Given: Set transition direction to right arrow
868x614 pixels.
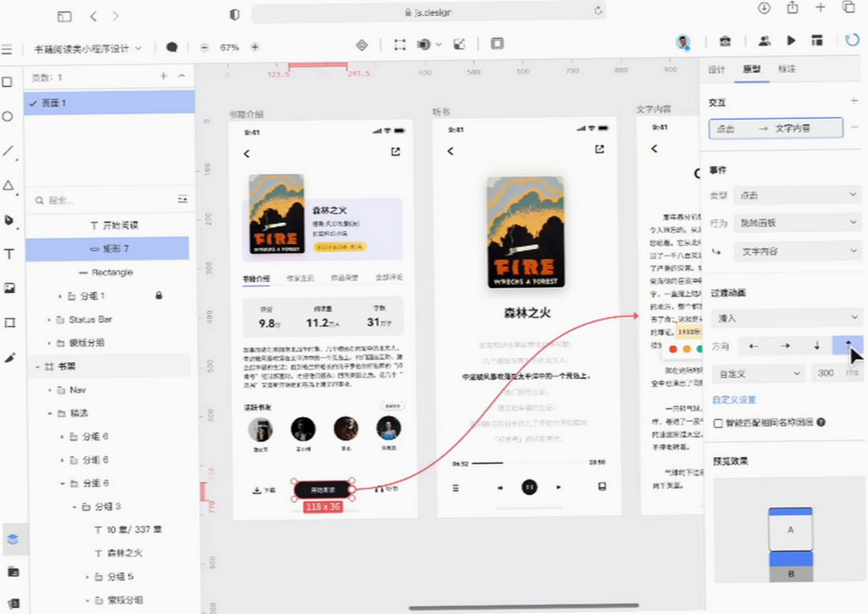Looking at the screenshot, I should 785,346.
